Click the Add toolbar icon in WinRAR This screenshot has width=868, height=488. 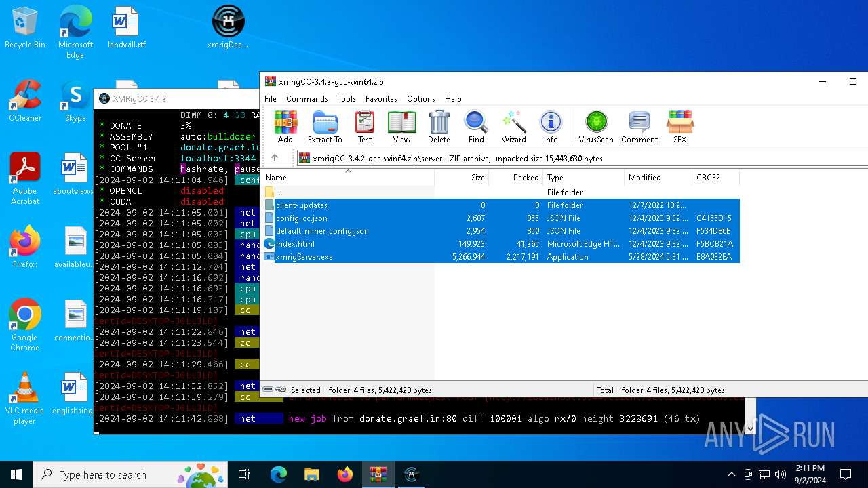[x=285, y=127]
